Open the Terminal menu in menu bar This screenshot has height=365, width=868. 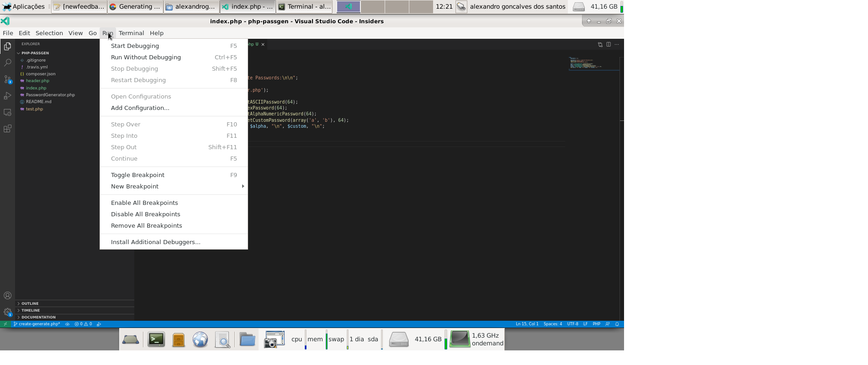131,33
